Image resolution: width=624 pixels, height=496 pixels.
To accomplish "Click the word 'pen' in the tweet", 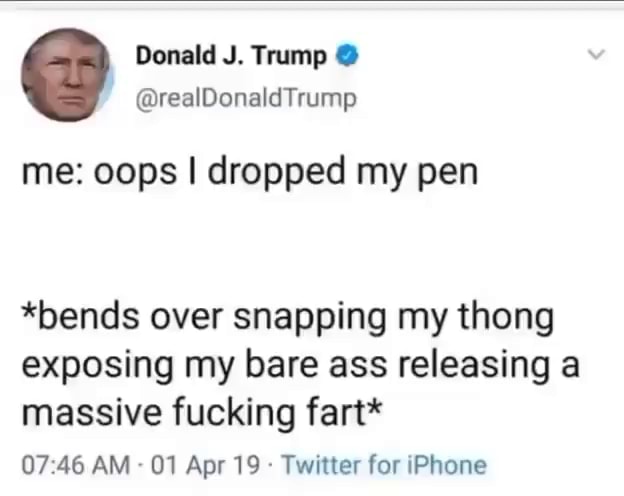I will [x=447, y=175].
